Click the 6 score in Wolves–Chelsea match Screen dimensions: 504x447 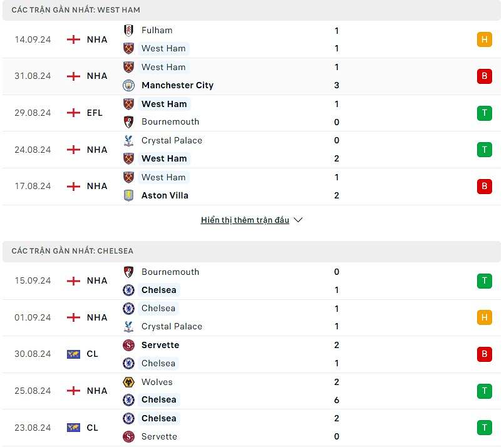(x=337, y=400)
